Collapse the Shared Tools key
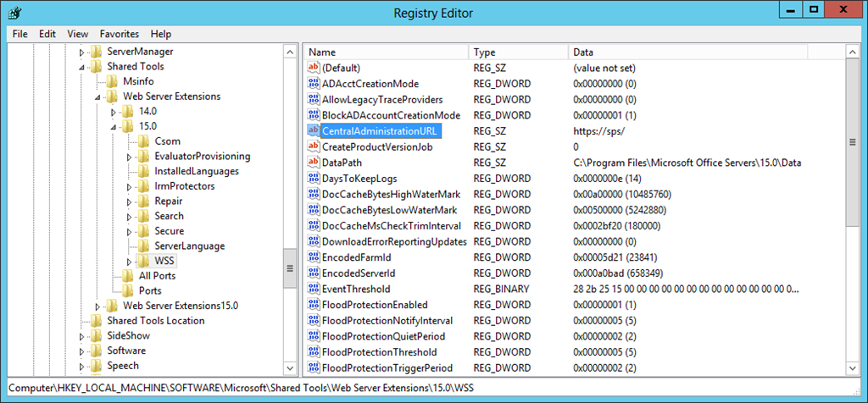The image size is (868, 403). click(x=82, y=67)
